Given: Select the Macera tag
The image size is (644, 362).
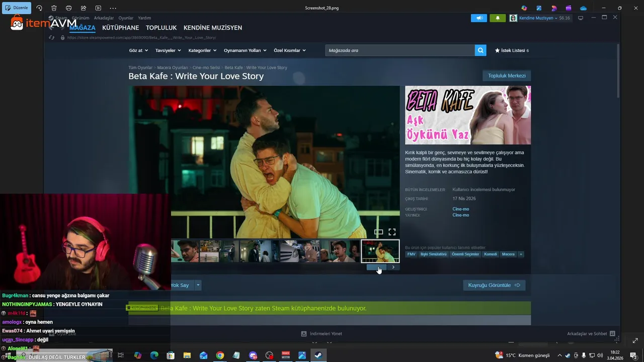Looking at the screenshot, I should [508, 254].
